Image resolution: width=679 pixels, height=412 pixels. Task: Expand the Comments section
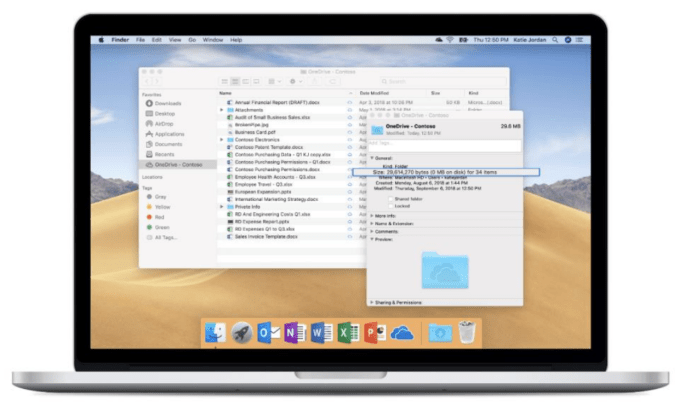pos(372,231)
